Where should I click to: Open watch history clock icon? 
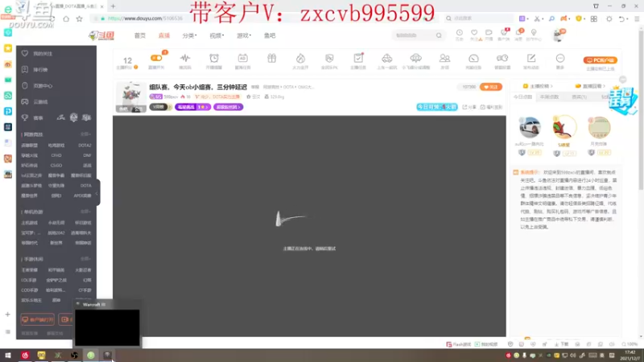(x=459, y=33)
